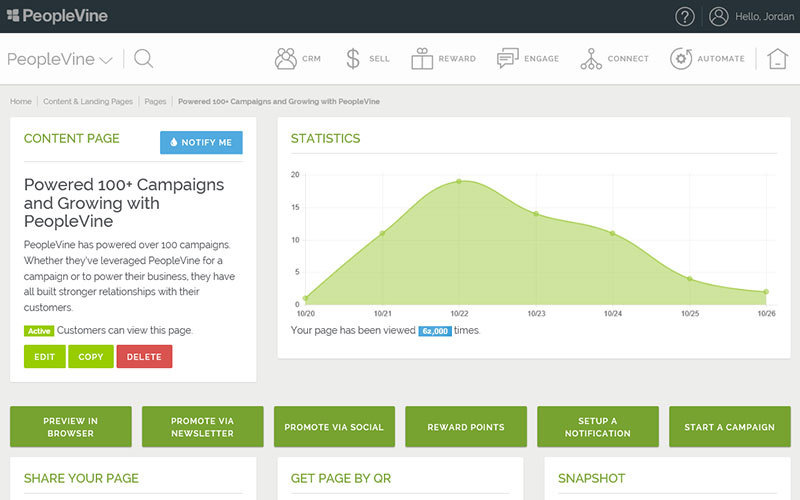800x500 pixels.
Task: Click the green EDIT button
Action: click(x=44, y=357)
